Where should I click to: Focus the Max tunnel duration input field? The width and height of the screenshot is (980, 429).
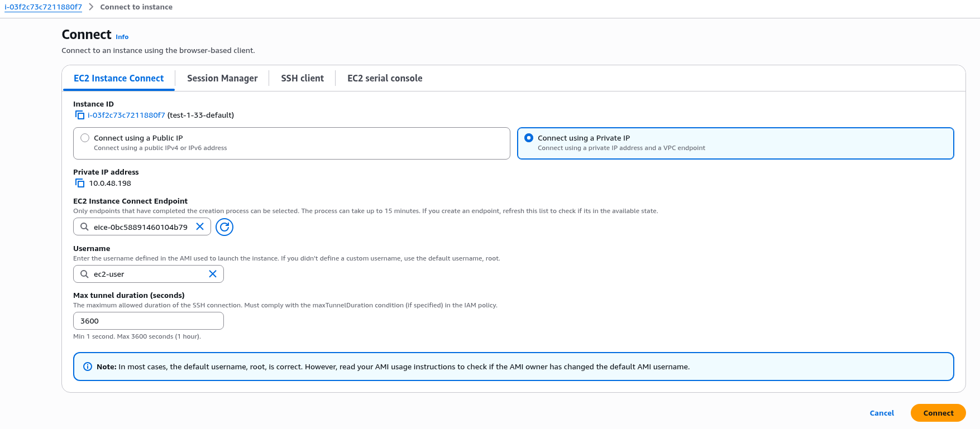point(149,321)
